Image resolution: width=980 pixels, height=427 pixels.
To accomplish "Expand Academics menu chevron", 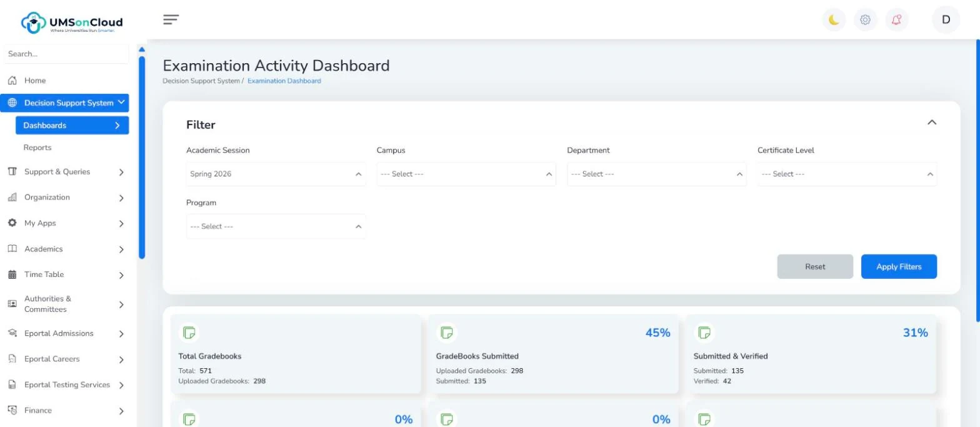I will pyautogui.click(x=121, y=249).
